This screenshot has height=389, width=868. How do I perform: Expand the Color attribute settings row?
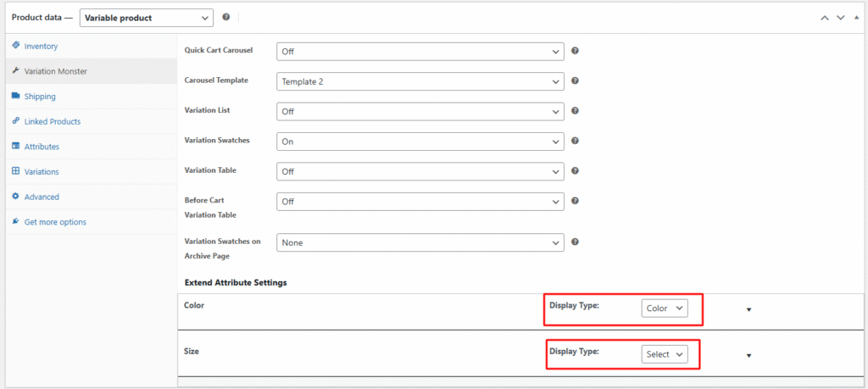748,309
